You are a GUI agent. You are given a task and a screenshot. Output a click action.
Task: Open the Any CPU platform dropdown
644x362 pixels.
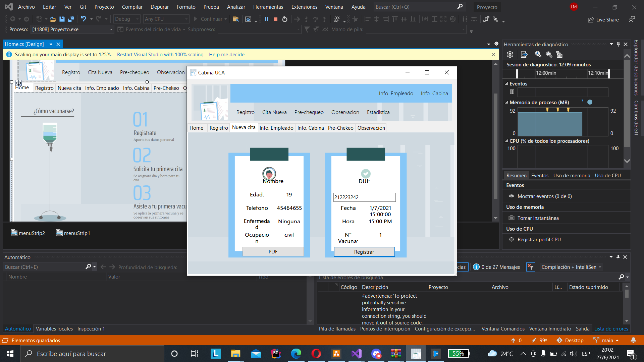point(166,19)
